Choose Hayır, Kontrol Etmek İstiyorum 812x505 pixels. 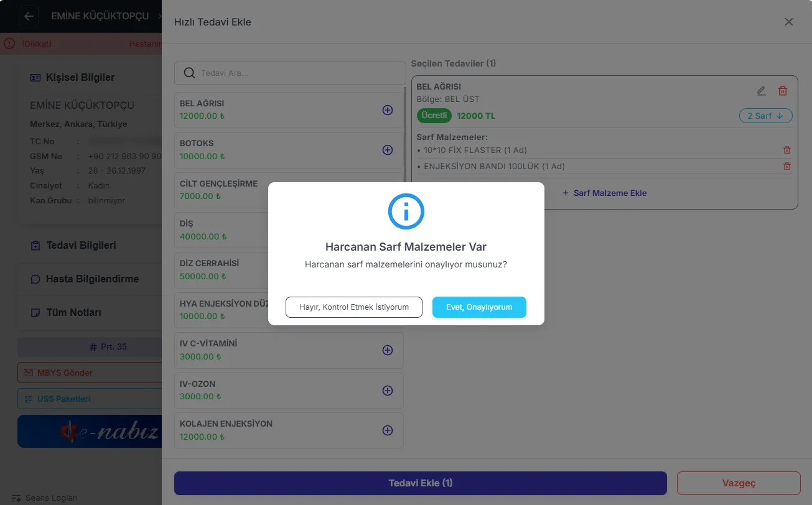coord(354,307)
